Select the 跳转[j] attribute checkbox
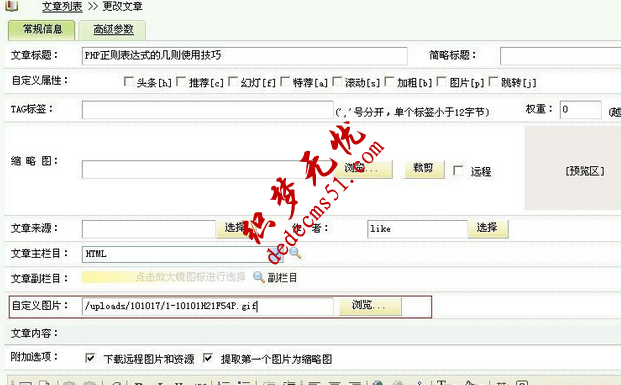 point(493,82)
